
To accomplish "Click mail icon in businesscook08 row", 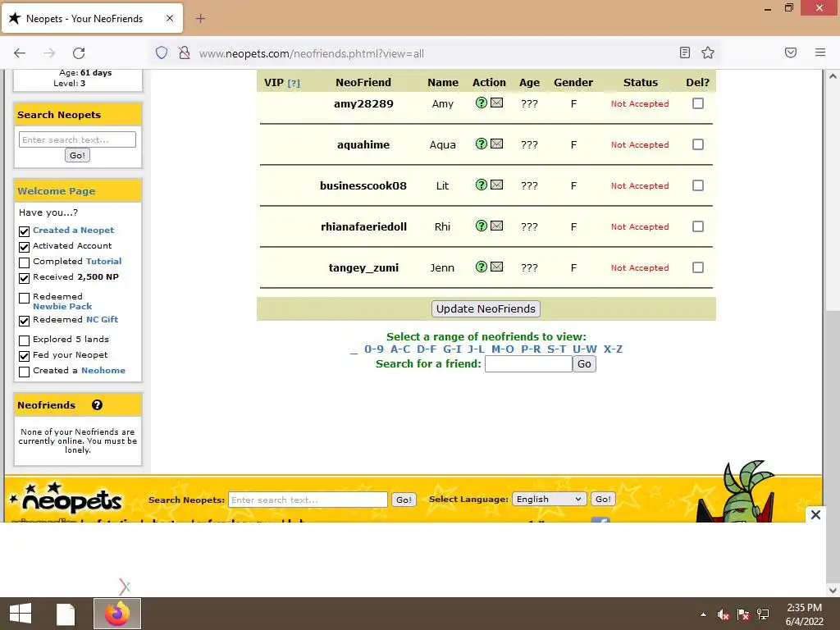I will [x=496, y=185].
